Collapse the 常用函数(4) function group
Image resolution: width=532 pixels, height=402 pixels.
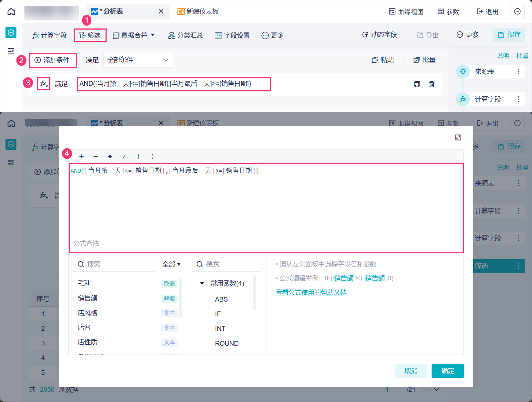(x=202, y=283)
